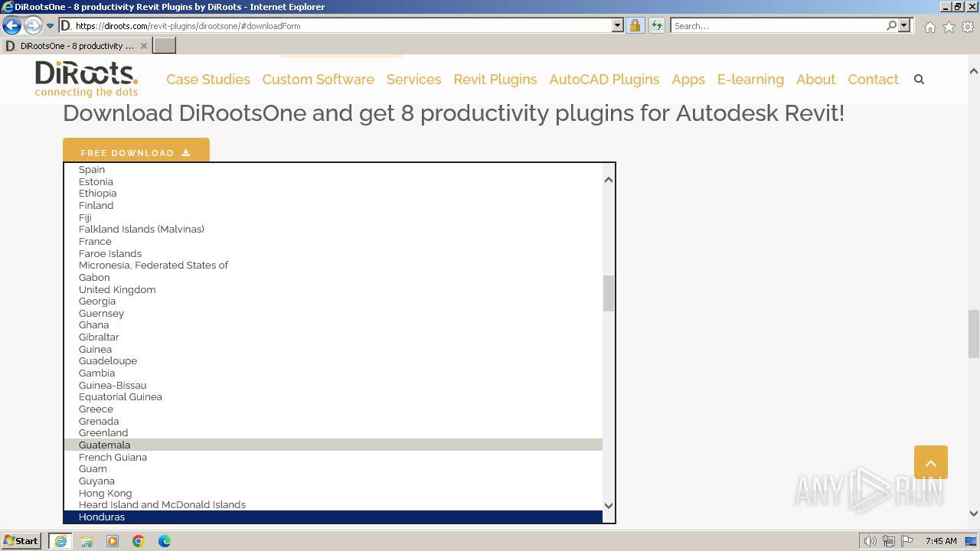Open the Custom Software menu
The height and width of the screenshot is (551, 980).
(x=318, y=80)
